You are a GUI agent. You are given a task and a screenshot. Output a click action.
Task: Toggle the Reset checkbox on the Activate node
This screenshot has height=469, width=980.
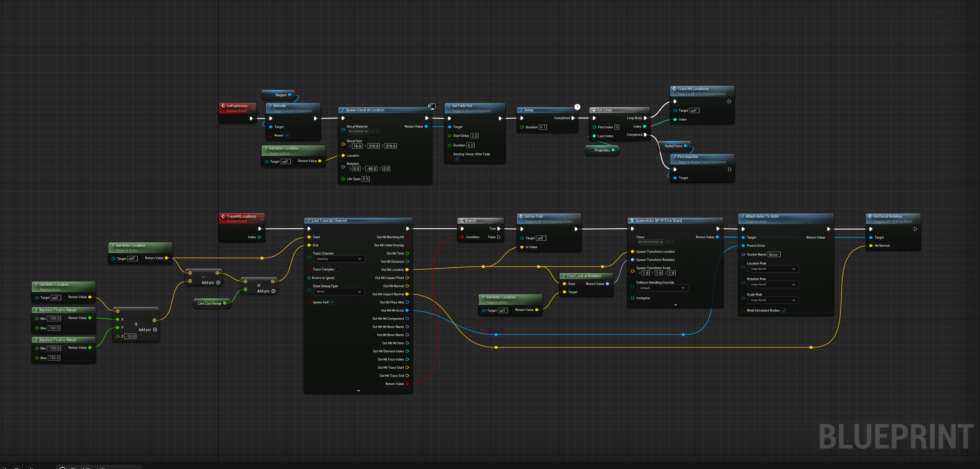click(x=287, y=135)
